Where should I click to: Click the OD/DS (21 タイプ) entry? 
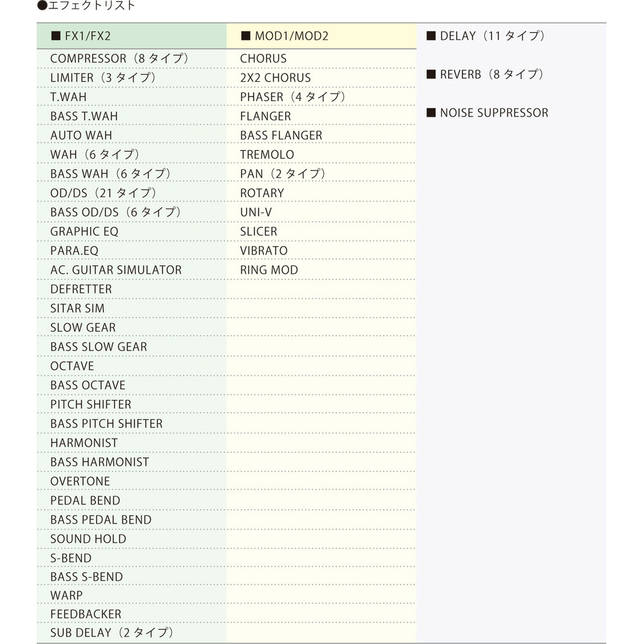104,193
